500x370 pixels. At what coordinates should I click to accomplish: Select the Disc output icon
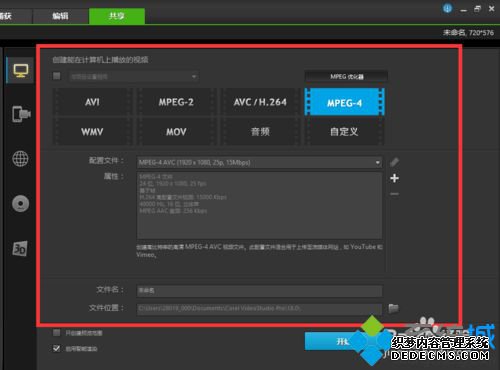point(20,203)
